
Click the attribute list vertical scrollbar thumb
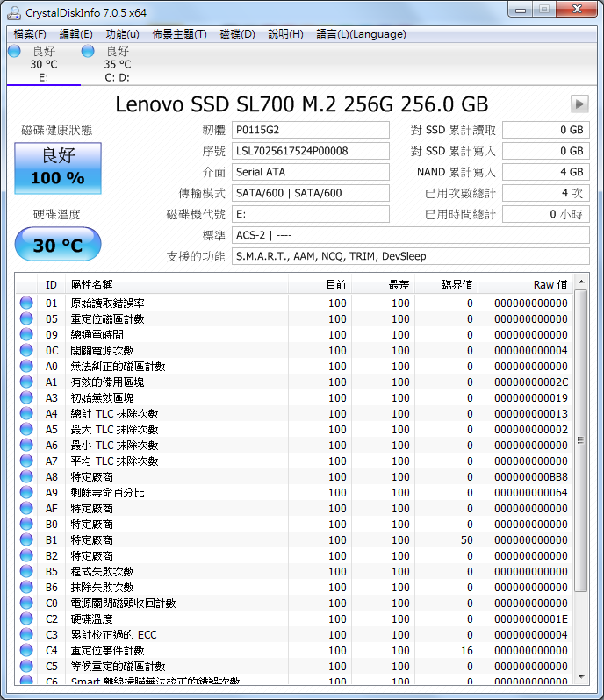click(x=581, y=440)
